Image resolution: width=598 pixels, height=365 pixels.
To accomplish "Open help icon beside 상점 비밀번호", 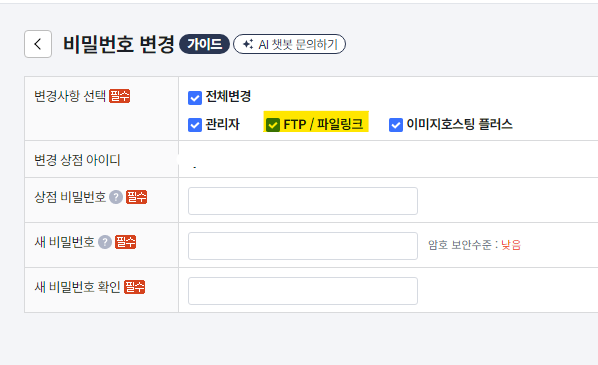I will point(116,197).
